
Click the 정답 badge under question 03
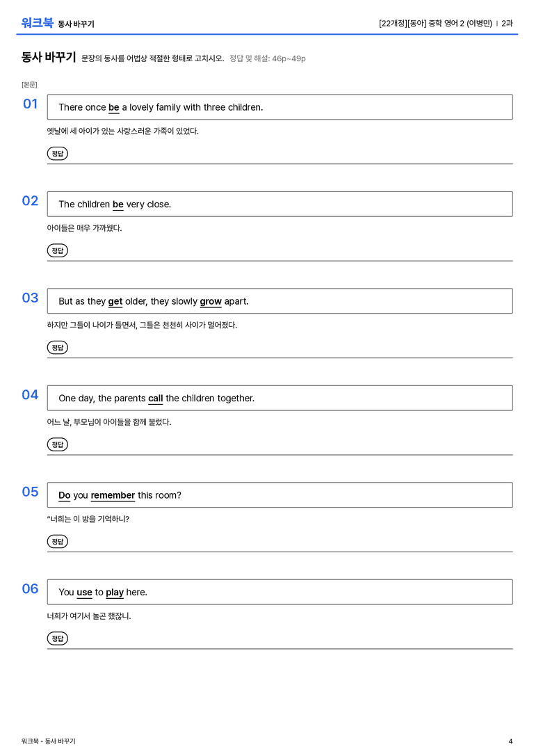pyautogui.click(x=57, y=347)
